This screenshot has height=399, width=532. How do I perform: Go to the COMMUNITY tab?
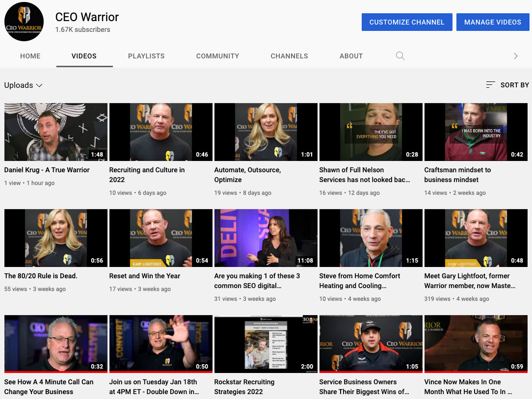pos(217,56)
